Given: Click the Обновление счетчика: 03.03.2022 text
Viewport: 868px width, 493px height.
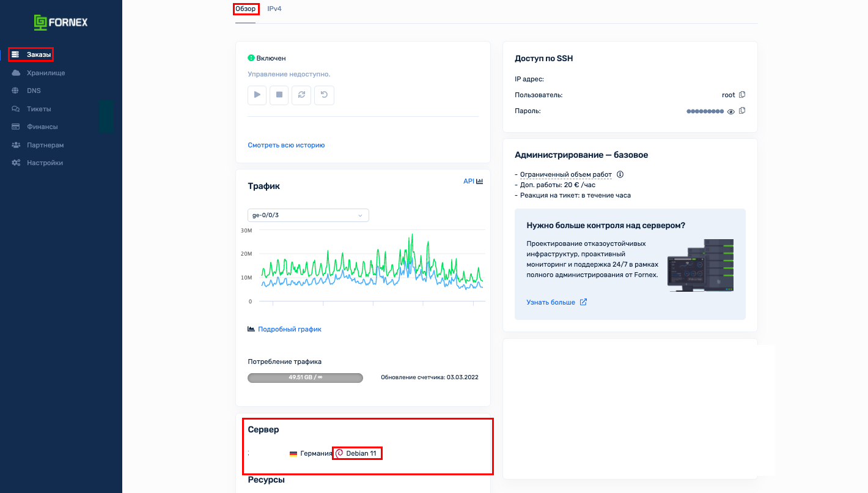Looking at the screenshot, I should [x=430, y=377].
